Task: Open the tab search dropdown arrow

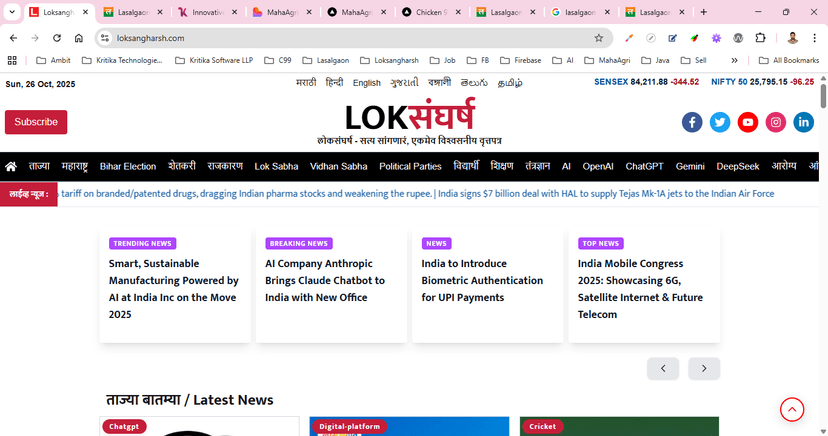Action: click(x=10, y=12)
